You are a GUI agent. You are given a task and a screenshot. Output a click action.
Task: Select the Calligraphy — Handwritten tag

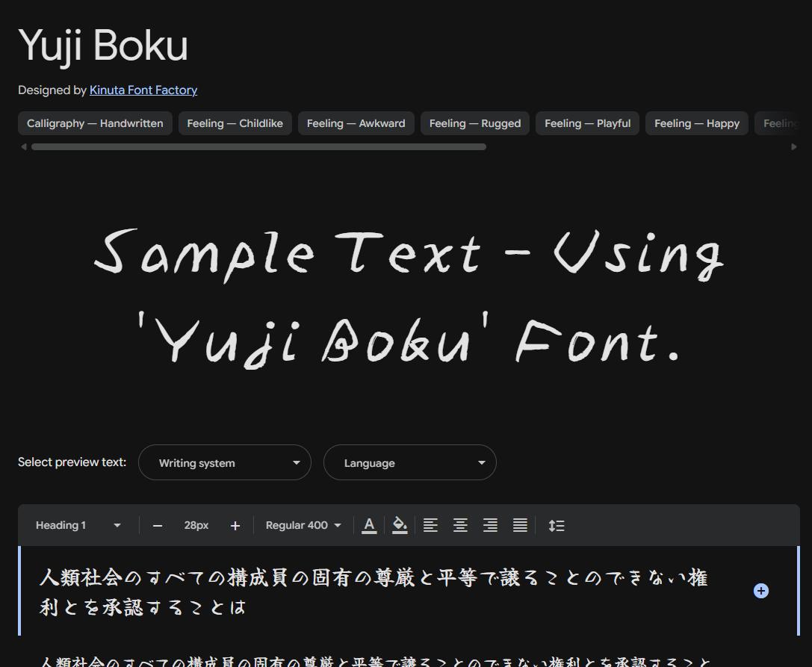96,123
